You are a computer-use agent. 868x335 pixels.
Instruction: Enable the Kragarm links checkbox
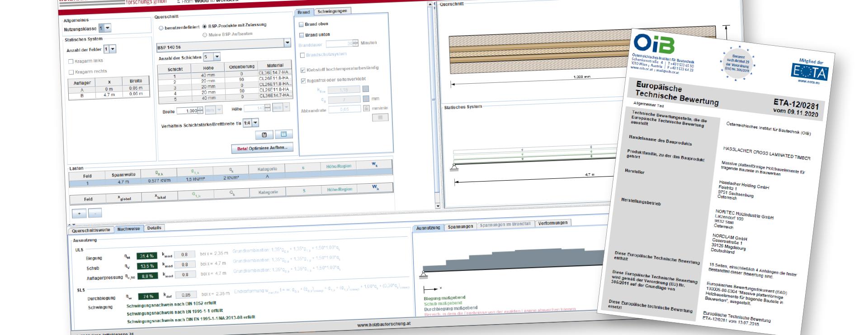click(71, 61)
